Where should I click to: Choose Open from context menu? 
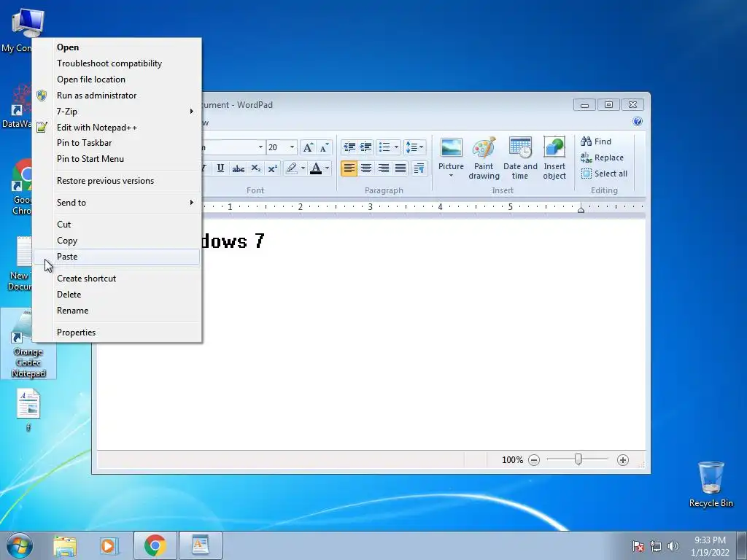[x=117, y=47]
